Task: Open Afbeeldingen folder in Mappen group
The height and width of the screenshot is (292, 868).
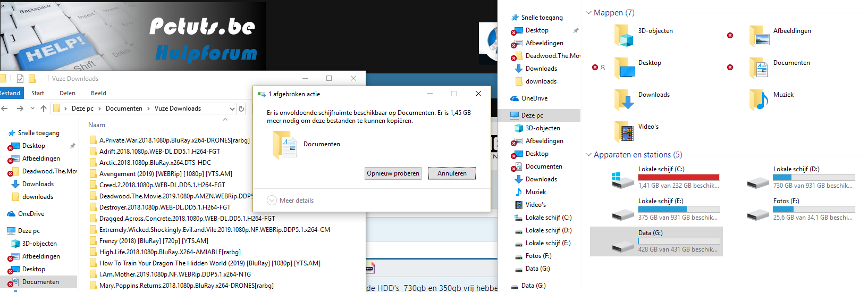Action: tap(780, 36)
